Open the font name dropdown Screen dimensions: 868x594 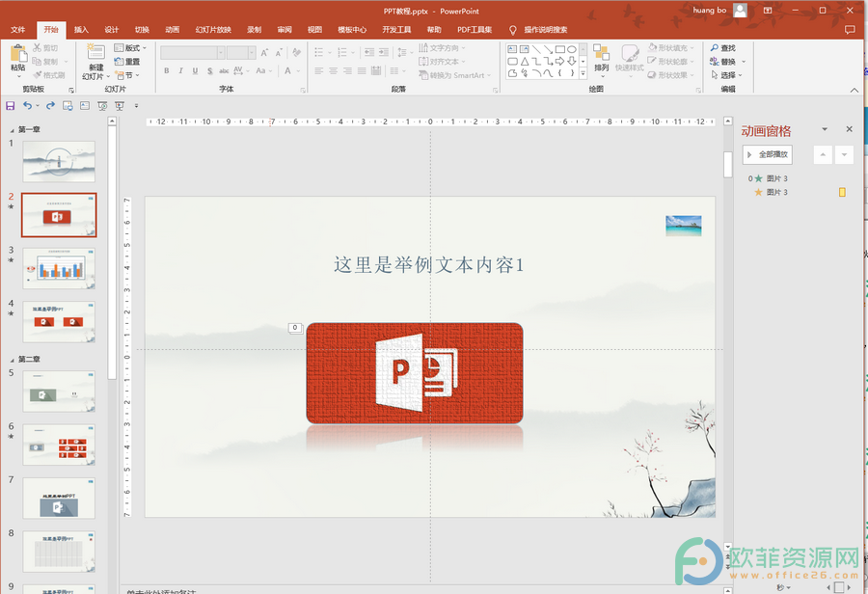pos(221,53)
